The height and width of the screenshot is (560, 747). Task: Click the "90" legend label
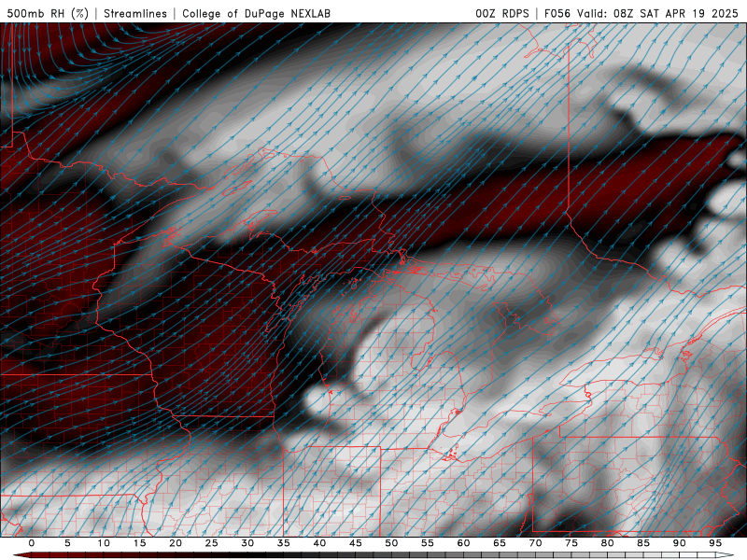(679, 543)
